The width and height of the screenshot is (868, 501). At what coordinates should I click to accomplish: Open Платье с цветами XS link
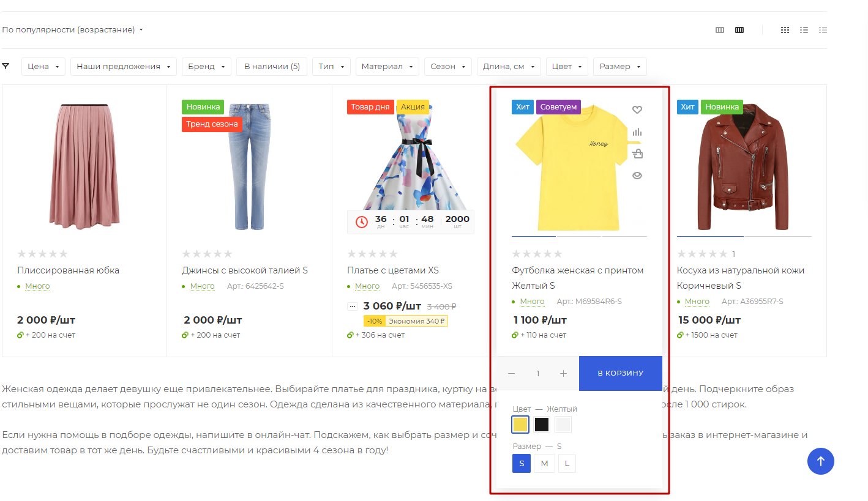coord(393,270)
